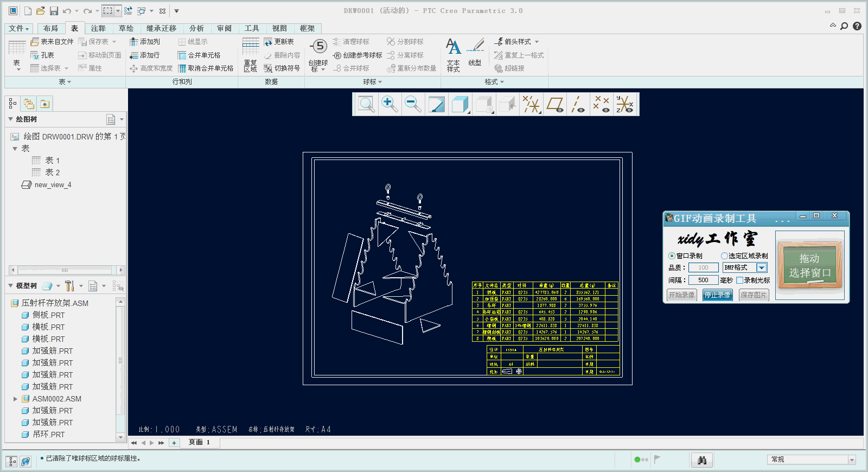868x472 pixels.
Task: Toggle datum point display icon
Action: pos(602,104)
